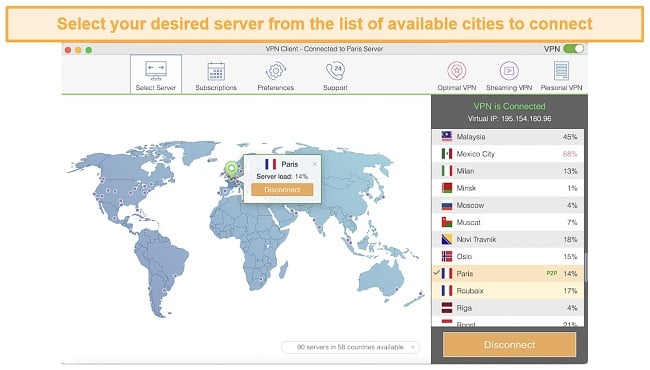Click the Latvia flag beside Riga
Image resolution: width=650 pixels, height=370 pixels.
(446, 308)
